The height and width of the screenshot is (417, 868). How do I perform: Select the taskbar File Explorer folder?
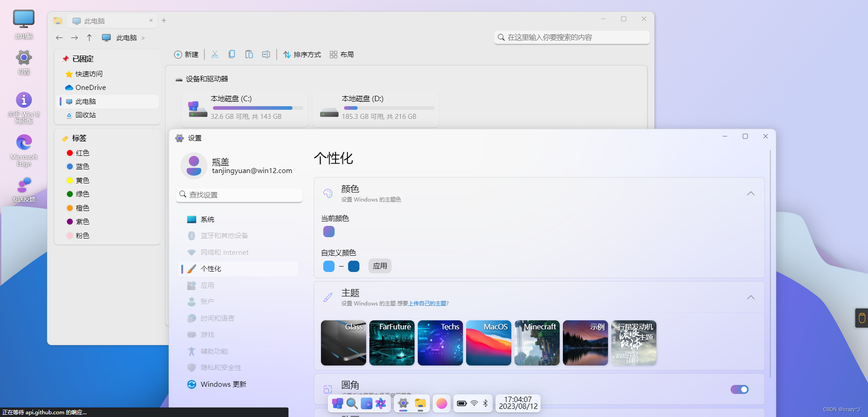tap(420, 403)
